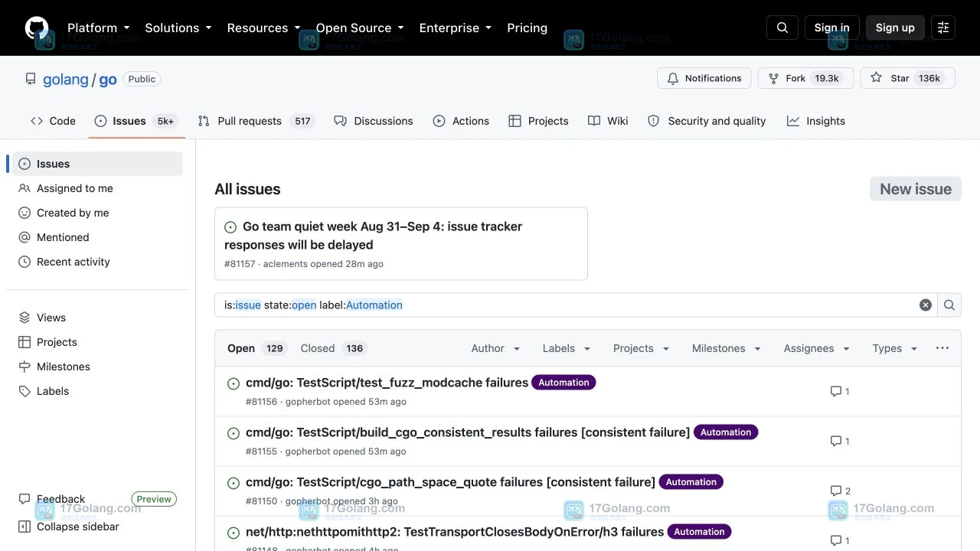Open Labels in the sidebar

click(x=97, y=391)
